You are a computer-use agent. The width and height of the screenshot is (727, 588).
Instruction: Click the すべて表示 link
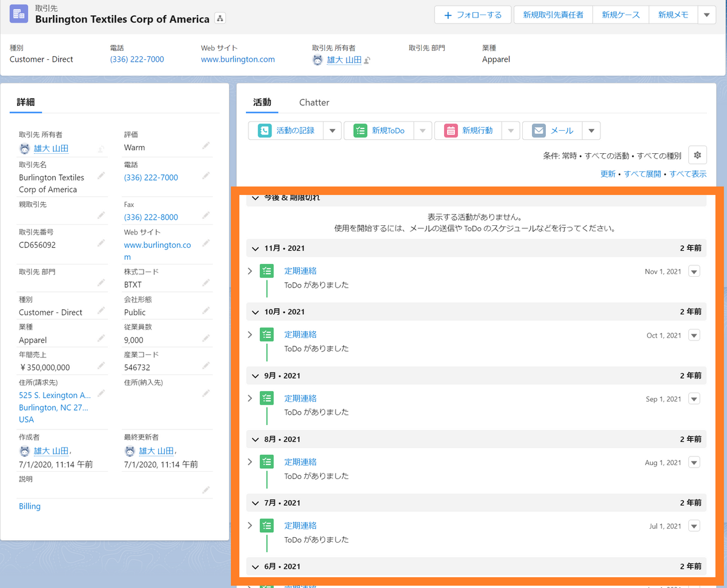pos(688,174)
